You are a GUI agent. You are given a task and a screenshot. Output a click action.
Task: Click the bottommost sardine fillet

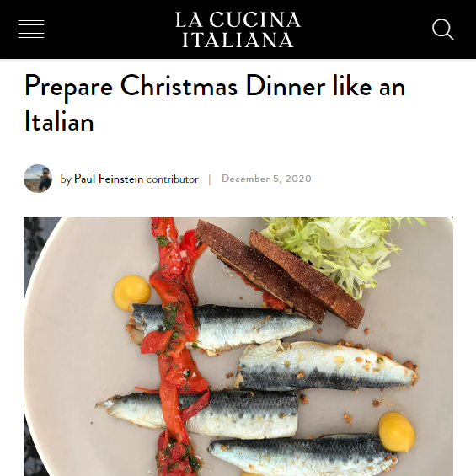pyautogui.click(x=301, y=454)
